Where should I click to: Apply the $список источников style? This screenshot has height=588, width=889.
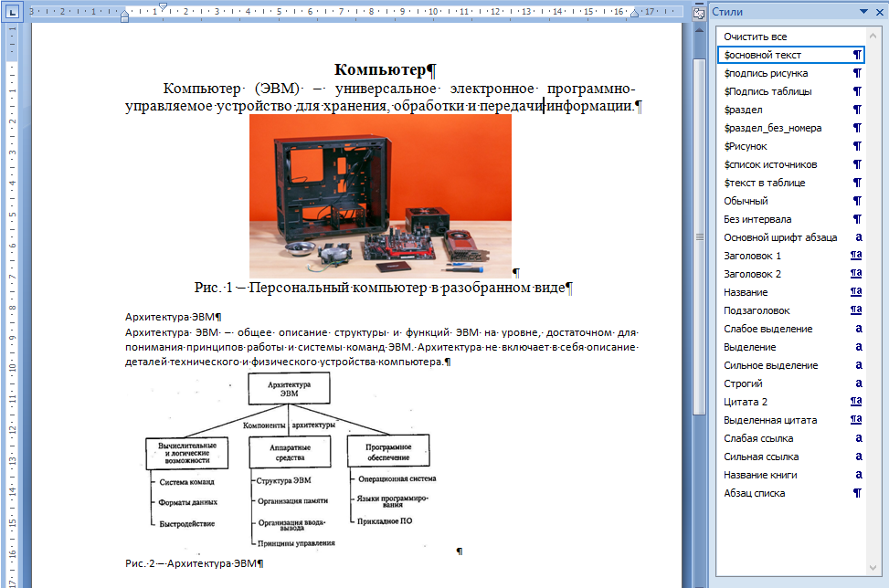click(x=790, y=164)
